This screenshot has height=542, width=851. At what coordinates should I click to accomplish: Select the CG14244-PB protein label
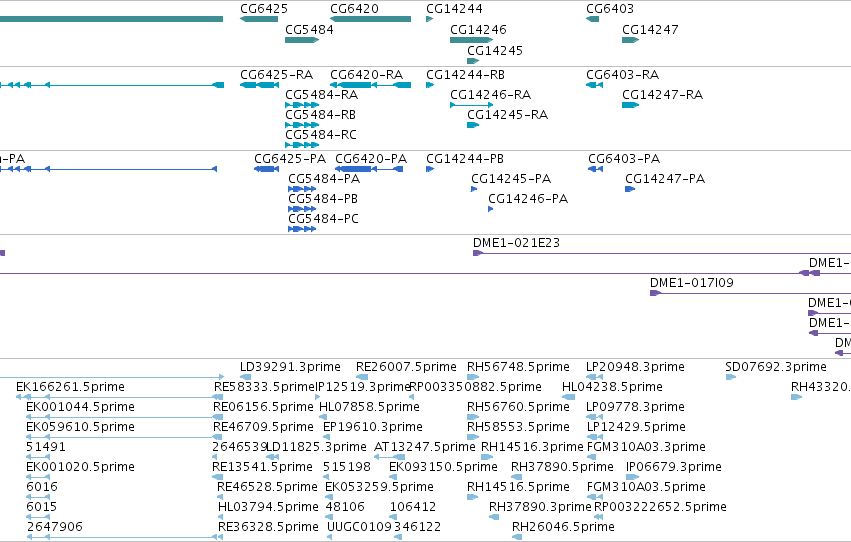(x=465, y=159)
